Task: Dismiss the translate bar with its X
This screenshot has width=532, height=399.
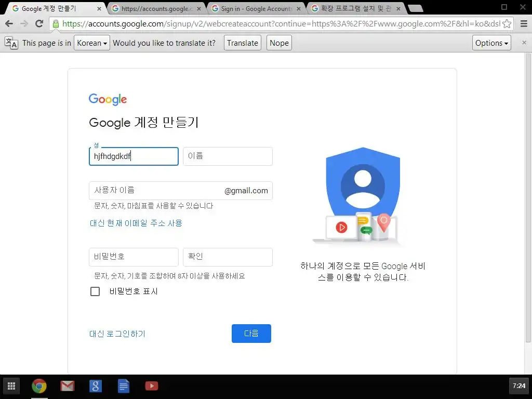Action: (x=524, y=43)
